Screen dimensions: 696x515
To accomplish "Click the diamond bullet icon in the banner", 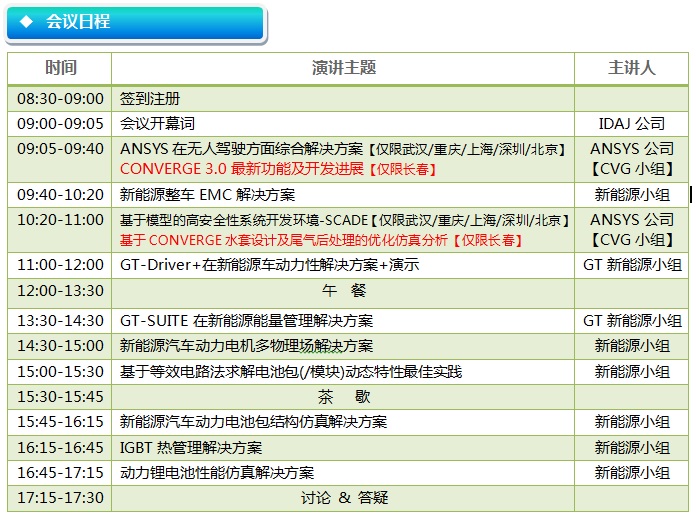I will [27, 21].
